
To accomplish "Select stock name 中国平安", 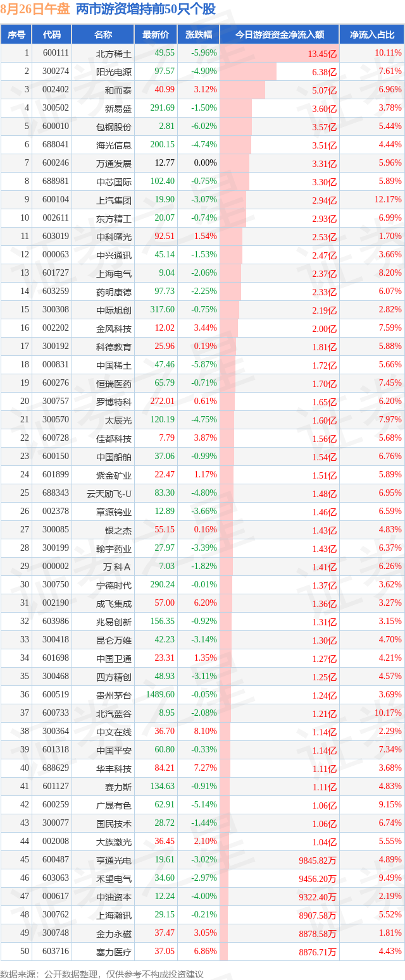I will click(114, 750).
